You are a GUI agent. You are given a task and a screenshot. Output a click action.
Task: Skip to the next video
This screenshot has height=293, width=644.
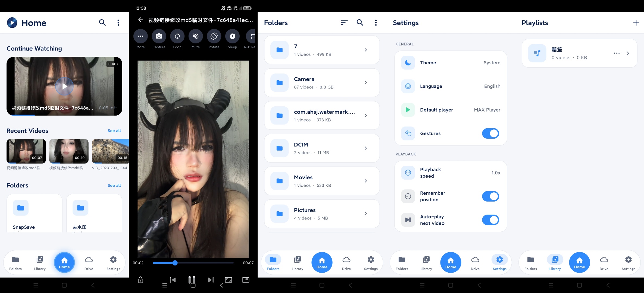coord(211,280)
